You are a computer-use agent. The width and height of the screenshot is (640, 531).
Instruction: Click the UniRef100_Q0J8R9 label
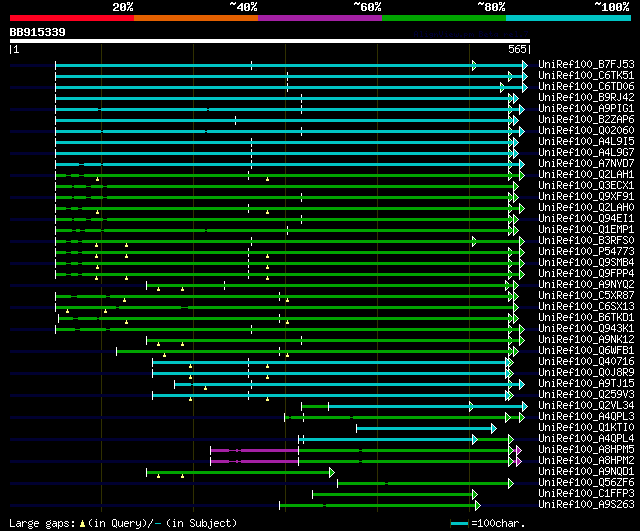click(x=586, y=373)
